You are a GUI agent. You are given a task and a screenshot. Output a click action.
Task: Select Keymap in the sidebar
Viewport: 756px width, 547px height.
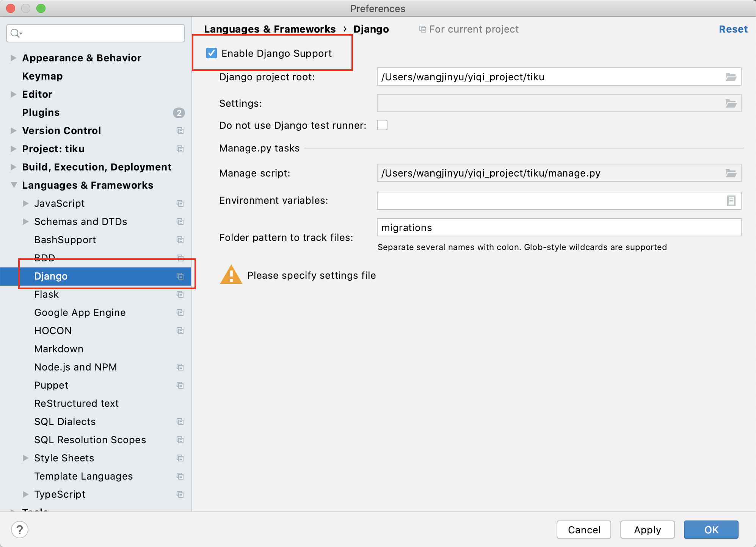point(42,76)
